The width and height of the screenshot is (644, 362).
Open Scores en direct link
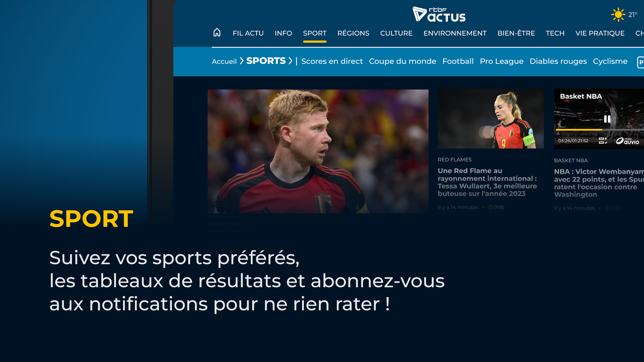(x=332, y=61)
